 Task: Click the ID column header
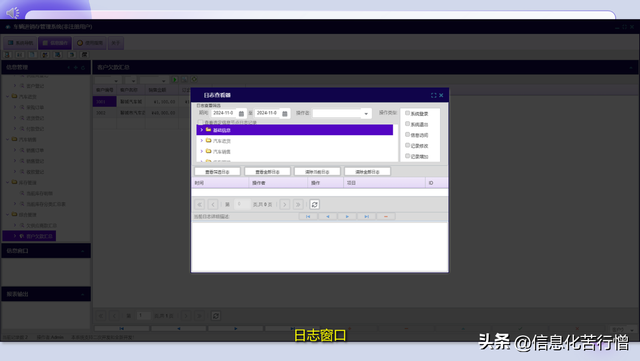pyautogui.click(x=437, y=183)
